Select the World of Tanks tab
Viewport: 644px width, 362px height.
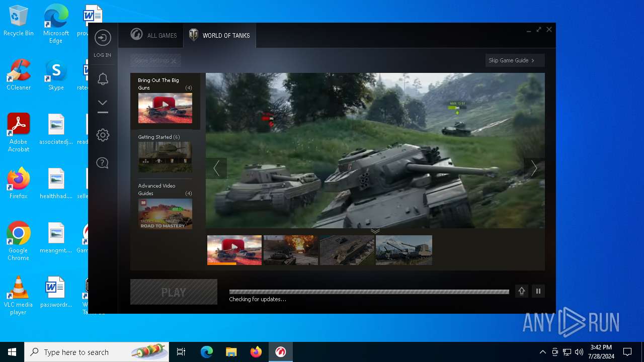tap(219, 35)
